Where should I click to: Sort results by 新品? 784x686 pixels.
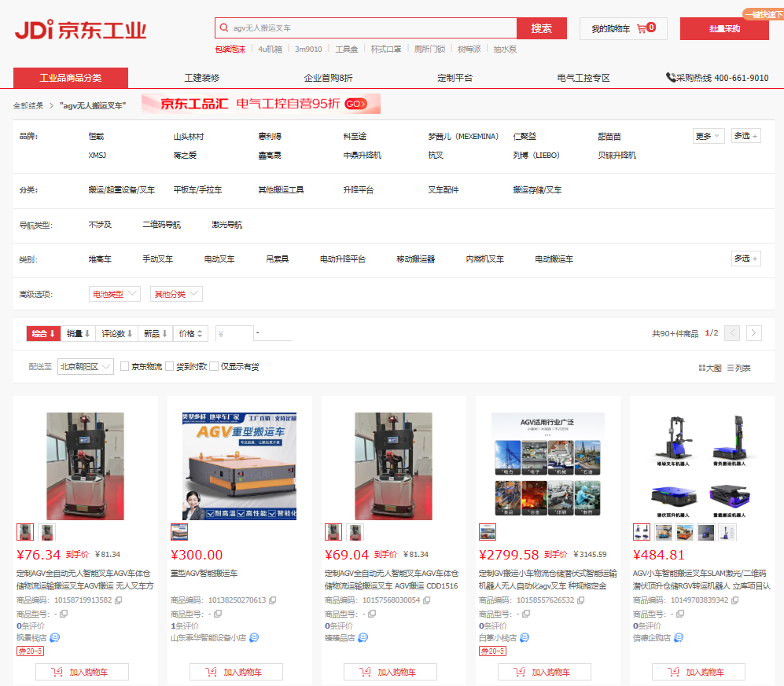(156, 333)
